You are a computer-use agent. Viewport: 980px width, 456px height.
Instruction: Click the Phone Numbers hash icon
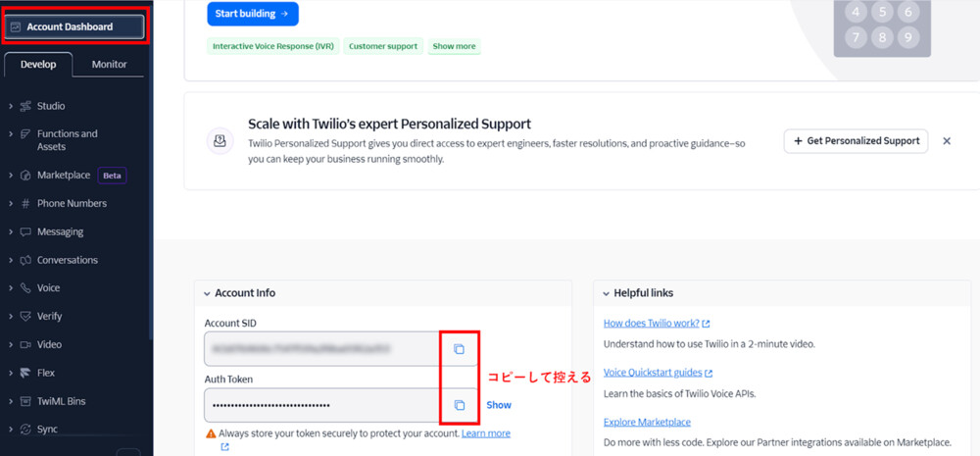24,203
